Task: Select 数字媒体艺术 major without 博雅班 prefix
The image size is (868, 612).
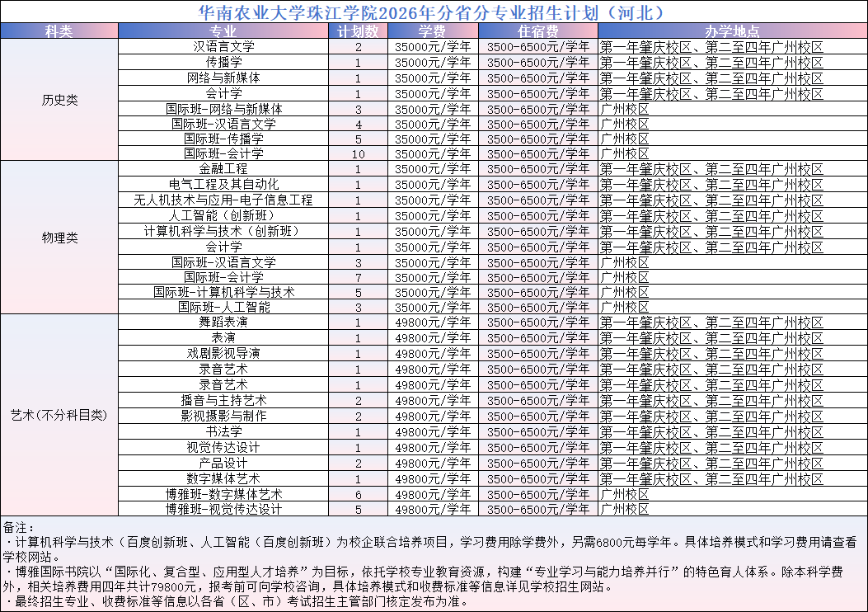Action: click(x=223, y=478)
